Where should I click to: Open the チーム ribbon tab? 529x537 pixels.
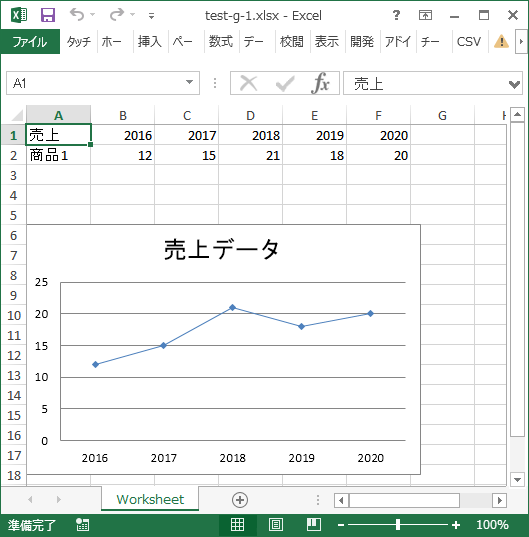click(430, 42)
